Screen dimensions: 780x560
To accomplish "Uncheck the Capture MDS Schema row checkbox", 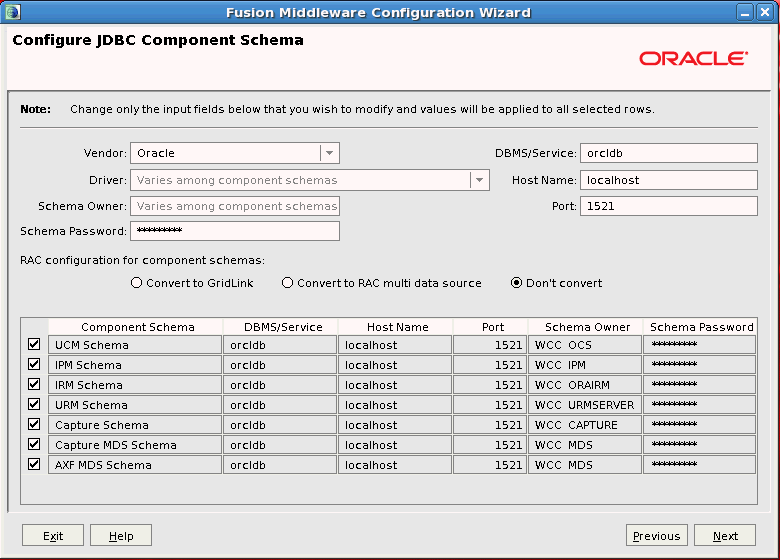I will tap(34, 444).
